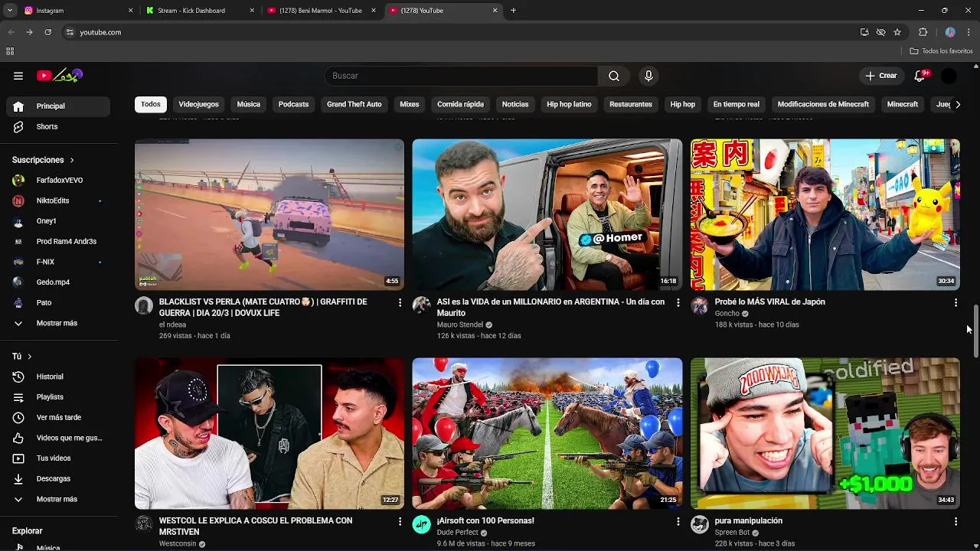Click the Crear button

(881, 76)
